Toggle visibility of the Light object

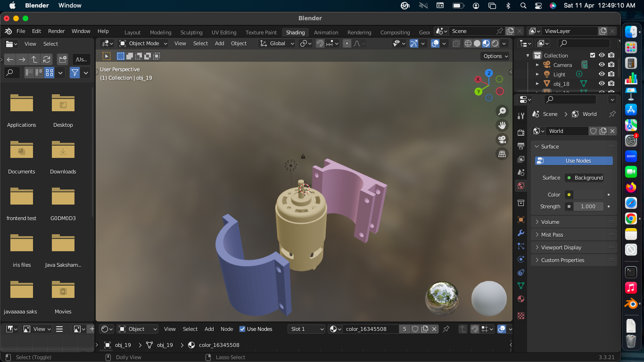pos(602,74)
